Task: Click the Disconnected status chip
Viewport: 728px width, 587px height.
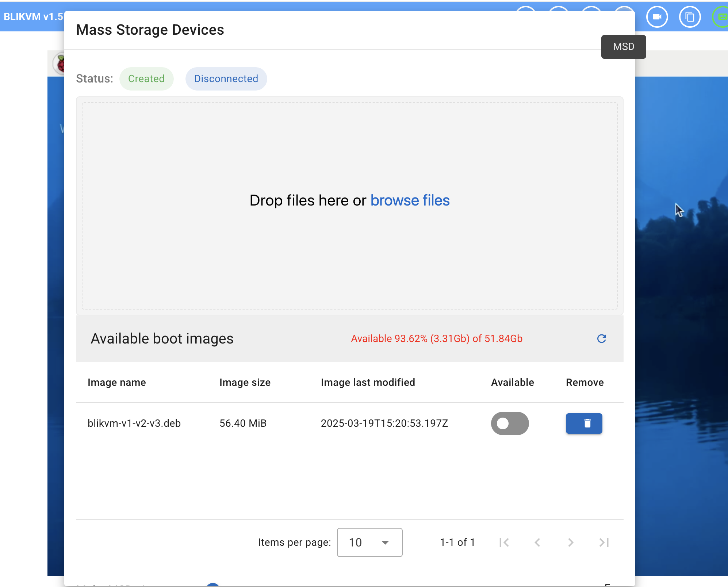Action: (226, 79)
